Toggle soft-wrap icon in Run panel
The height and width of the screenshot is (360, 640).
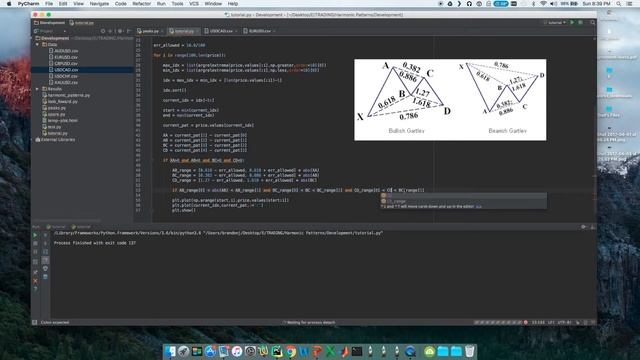pyautogui.click(x=45, y=252)
